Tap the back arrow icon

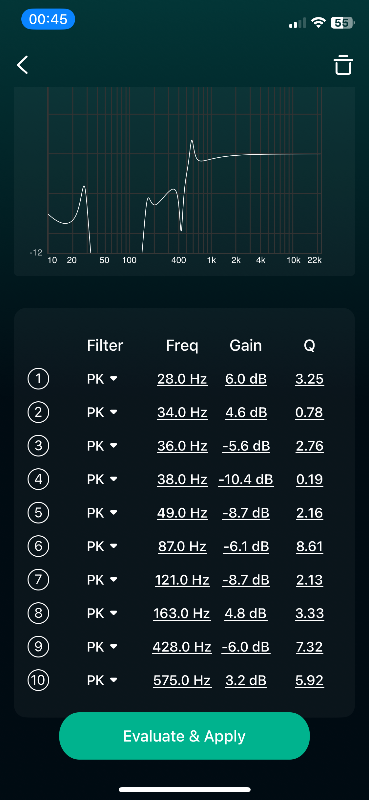pyautogui.click(x=22, y=65)
